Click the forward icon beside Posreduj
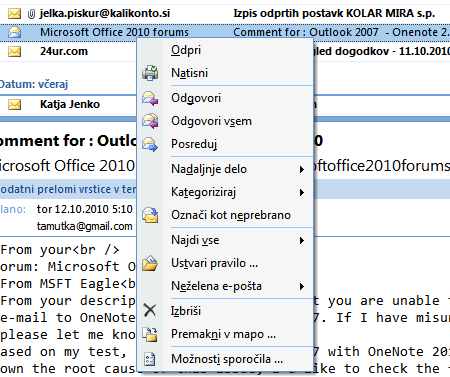Image resolution: width=450 pixels, height=377 pixels. (150, 144)
